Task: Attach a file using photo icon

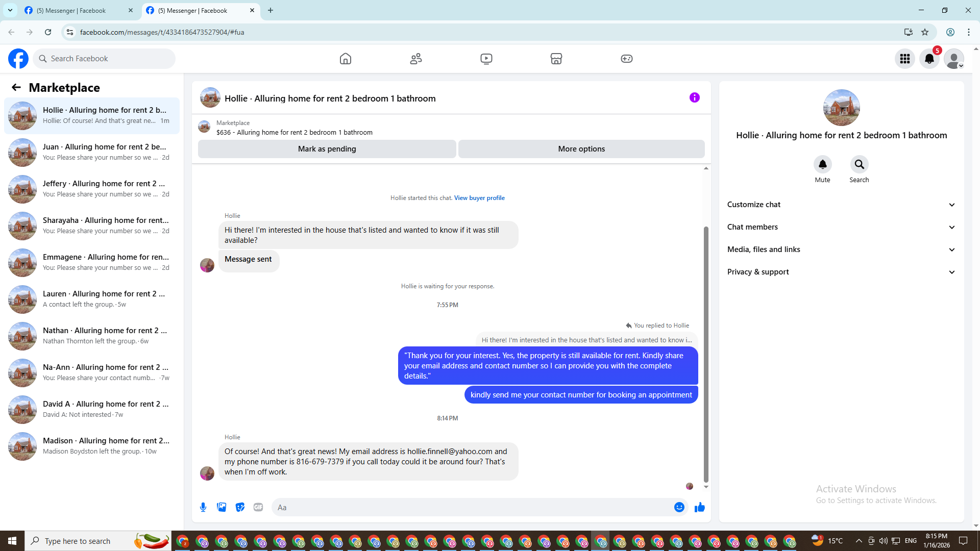Action: tap(222, 507)
